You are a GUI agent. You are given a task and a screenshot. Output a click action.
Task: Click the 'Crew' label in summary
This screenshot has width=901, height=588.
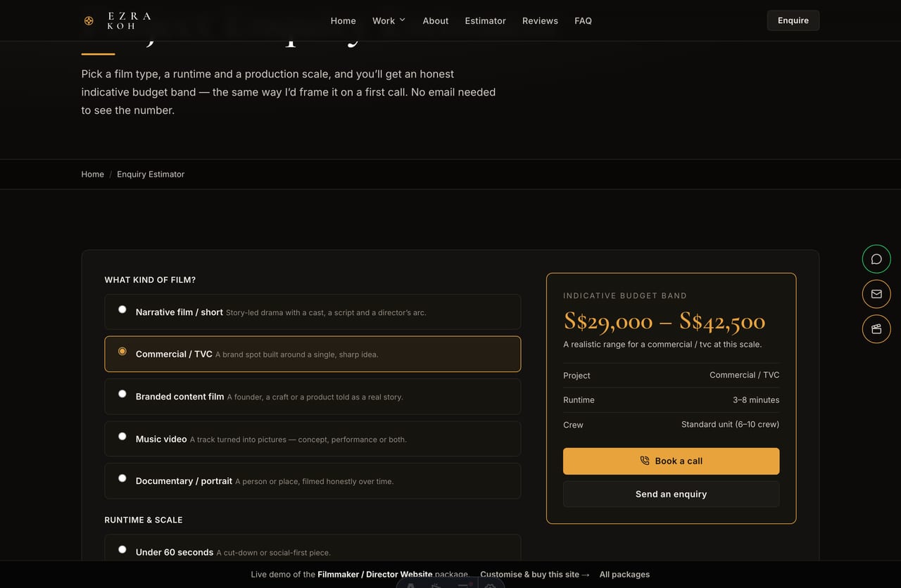tap(573, 425)
